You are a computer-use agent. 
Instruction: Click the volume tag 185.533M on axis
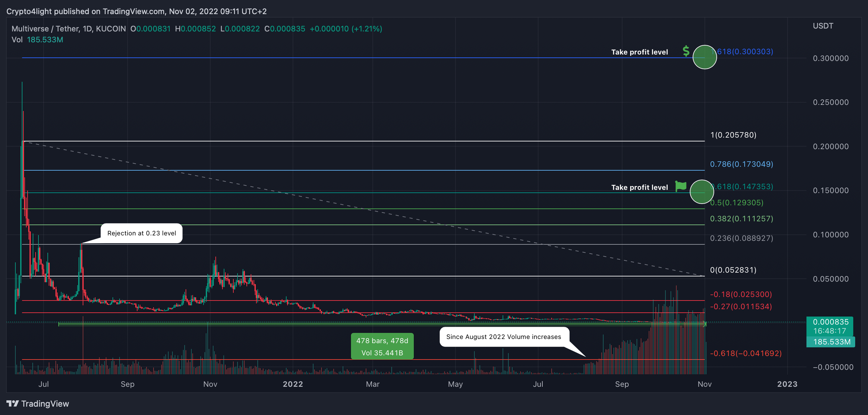tap(831, 342)
